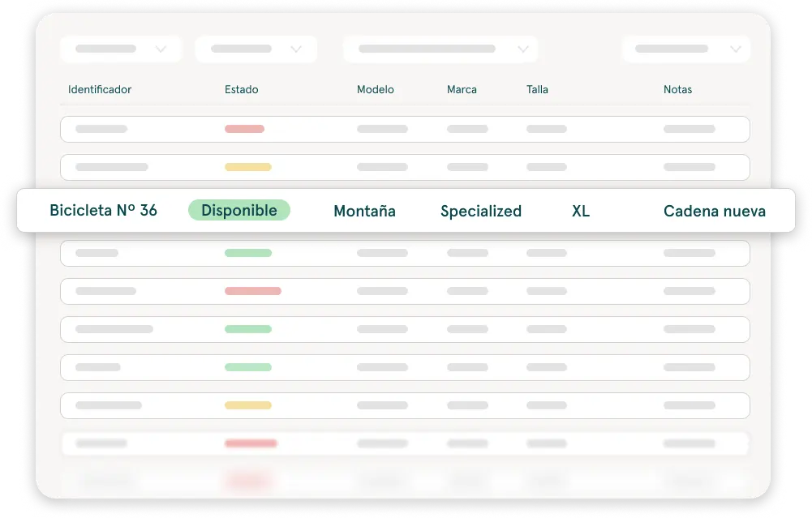Click the Talla column header
812x518 pixels.
537,89
